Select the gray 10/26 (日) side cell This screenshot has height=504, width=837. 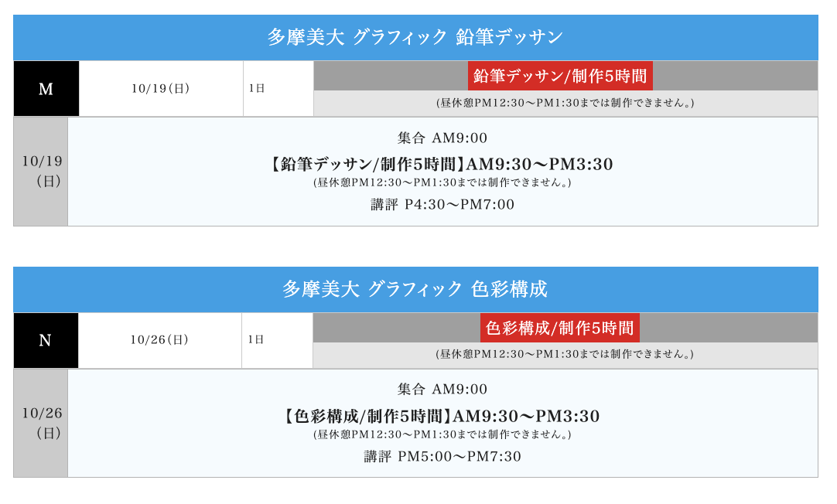point(41,422)
